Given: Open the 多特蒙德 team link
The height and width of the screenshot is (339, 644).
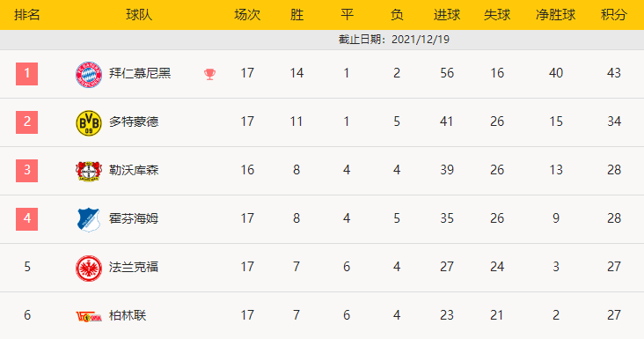Looking at the screenshot, I should 134,122.
